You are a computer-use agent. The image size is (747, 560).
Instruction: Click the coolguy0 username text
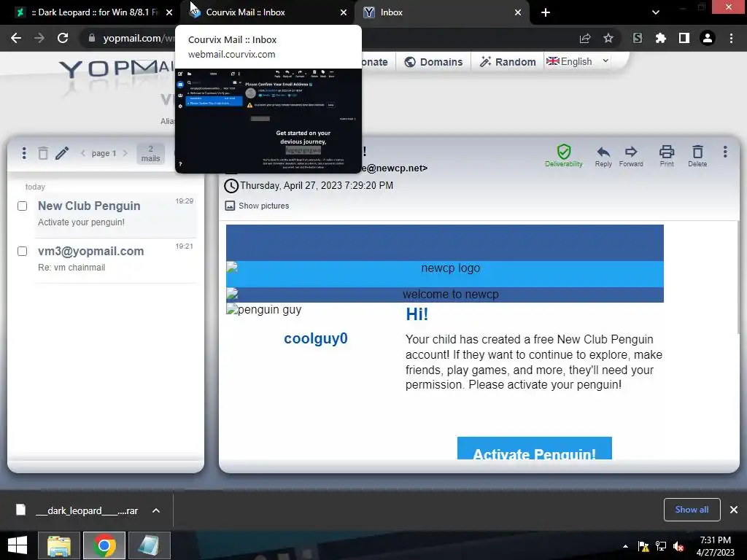(316, 338)
